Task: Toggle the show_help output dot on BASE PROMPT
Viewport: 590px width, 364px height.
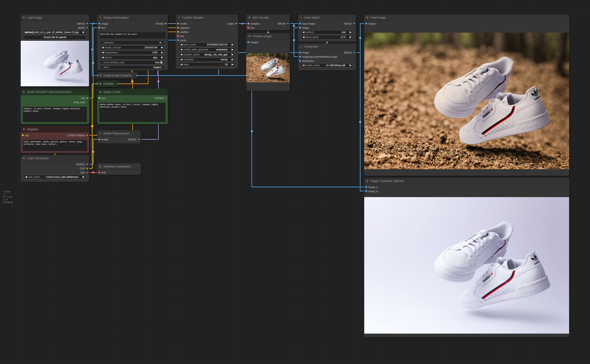Action: [87, 102]
